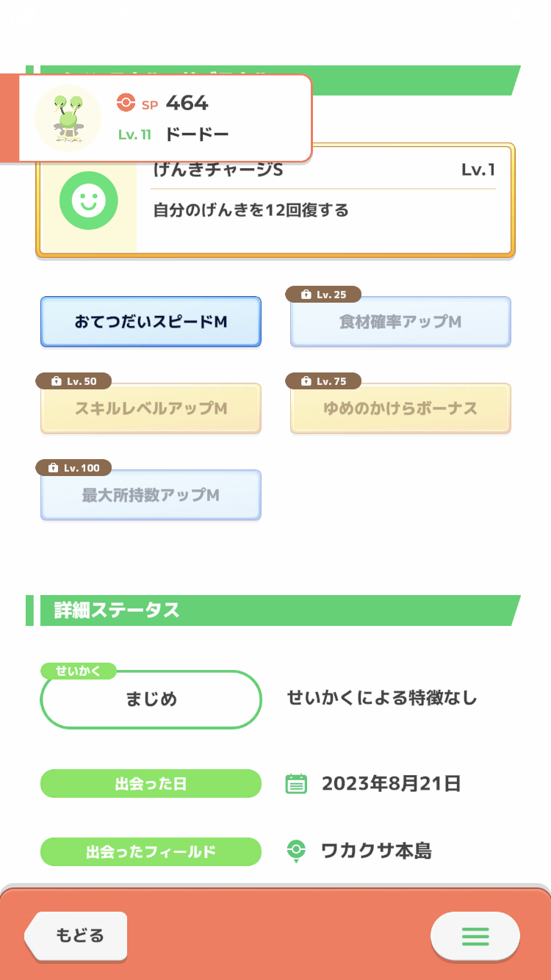Image resolution: width=551 pixels, height=980 pixels.
Task: Tap the Lv. 50 lock badge
Action: (x=73, y=381)
